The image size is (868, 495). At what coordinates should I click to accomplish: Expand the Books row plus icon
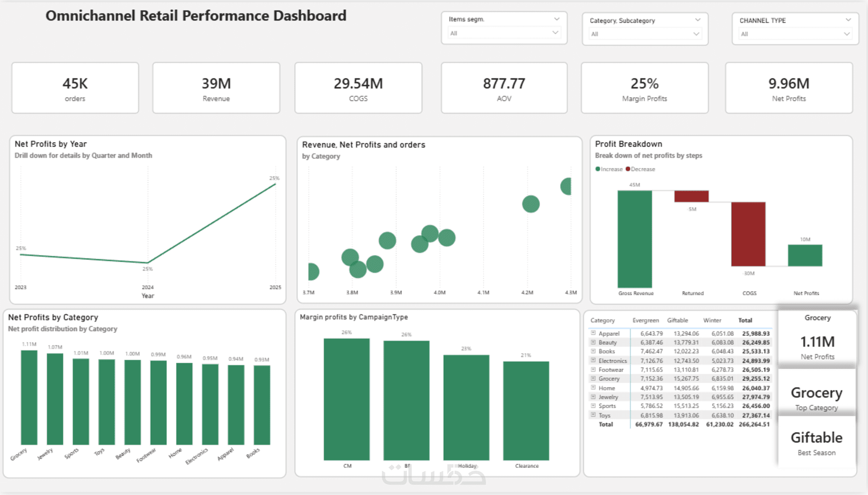click(x=593, y=351)
